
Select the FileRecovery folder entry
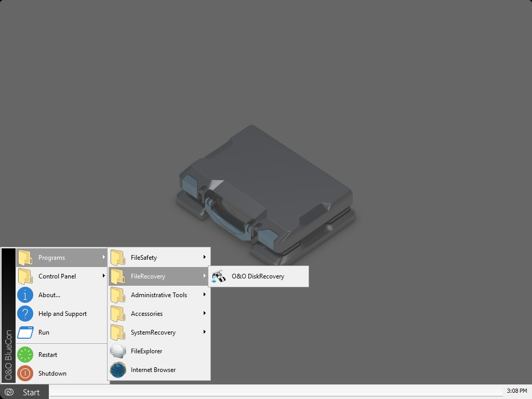[x=159, y=276]
